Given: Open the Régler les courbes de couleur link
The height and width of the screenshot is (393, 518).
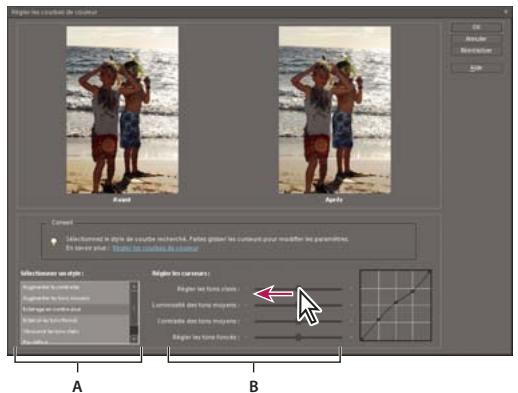Looking at the screenshot, I should [x=155, y=248].
